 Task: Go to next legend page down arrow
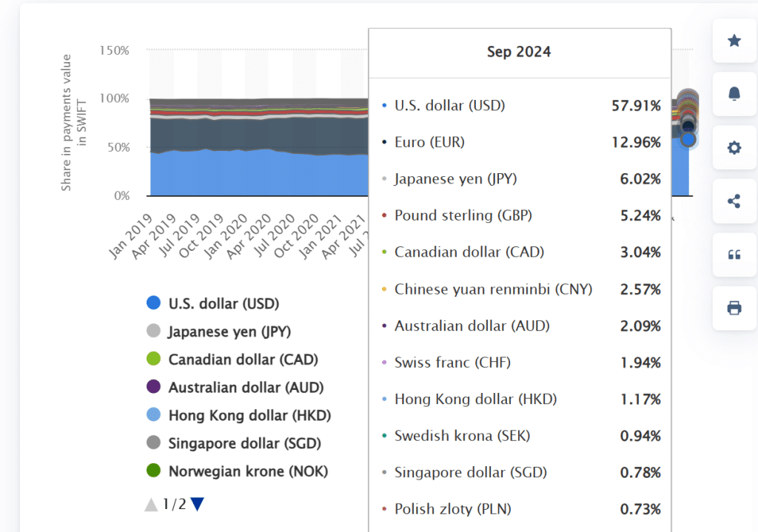[x=197, y=504]
